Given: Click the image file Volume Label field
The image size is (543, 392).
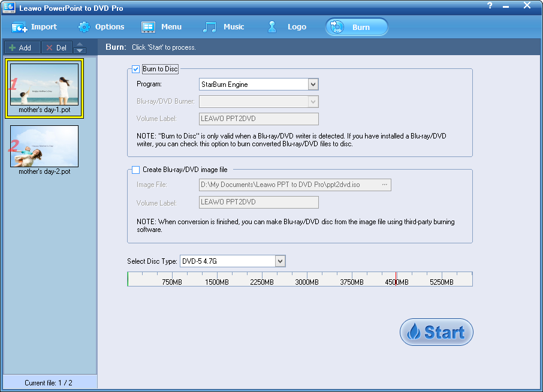Looking at the screenshot, I should 259,202.
